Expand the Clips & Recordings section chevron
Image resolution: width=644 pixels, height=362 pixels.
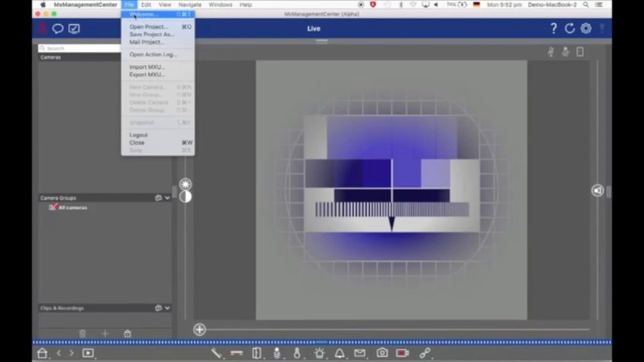167,308
